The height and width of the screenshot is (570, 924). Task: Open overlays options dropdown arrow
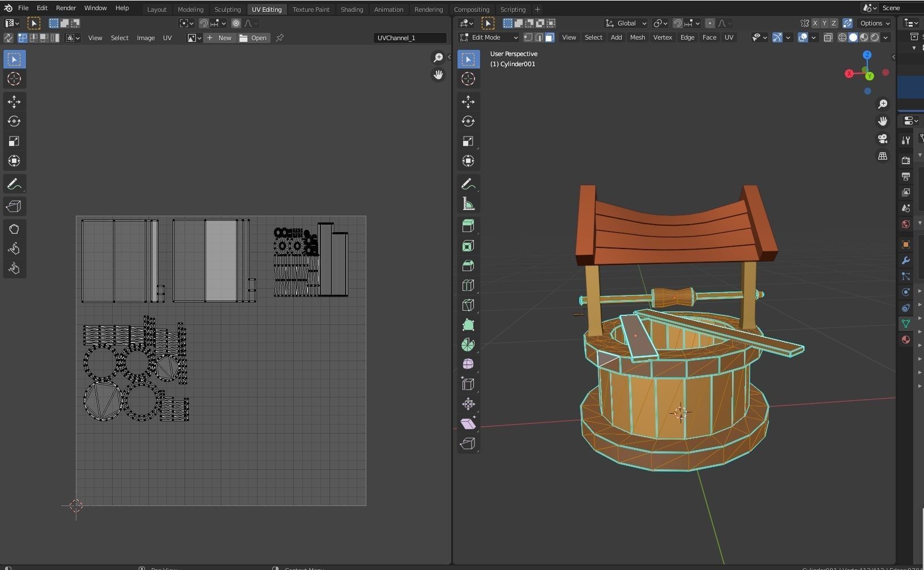tap(814, 37)
